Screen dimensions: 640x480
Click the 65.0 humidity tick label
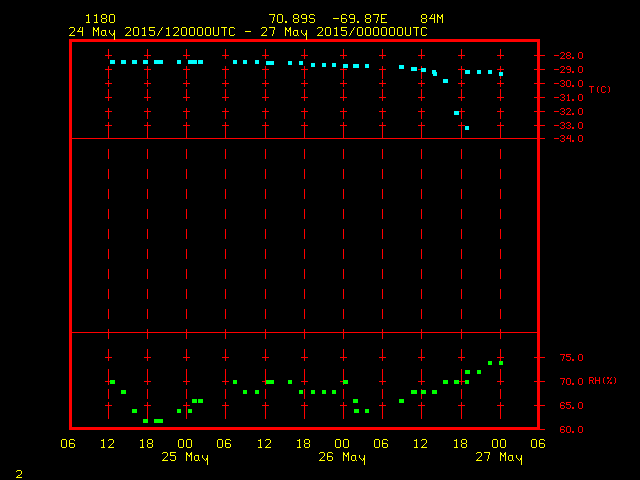[568, 406]
